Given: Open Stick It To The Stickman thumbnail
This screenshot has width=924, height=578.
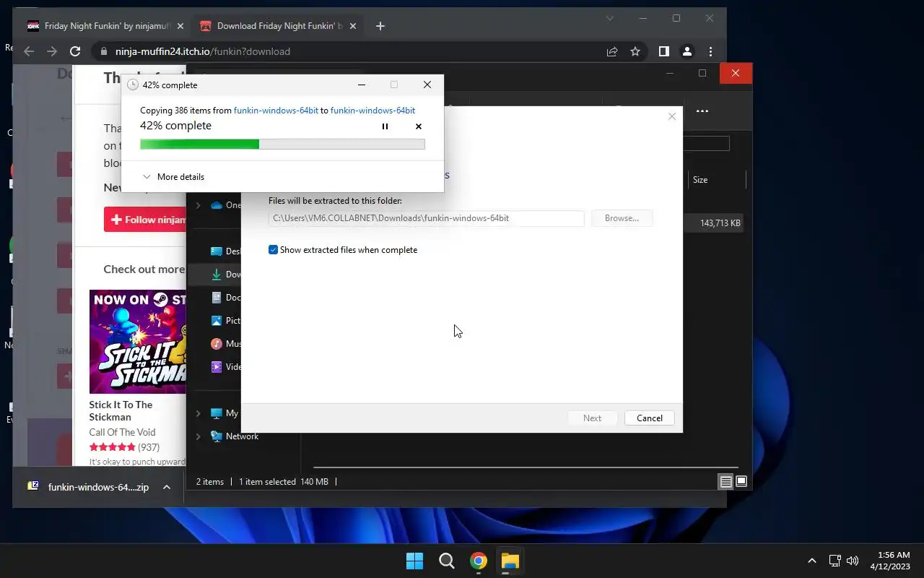Looking at the screenshot, I should 138,342.
